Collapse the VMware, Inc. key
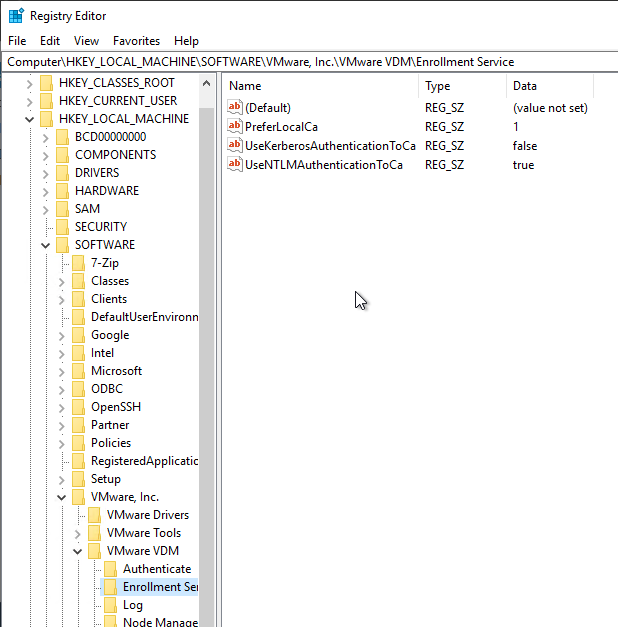Viewport: 618px width, 627px height. (61, 497)
